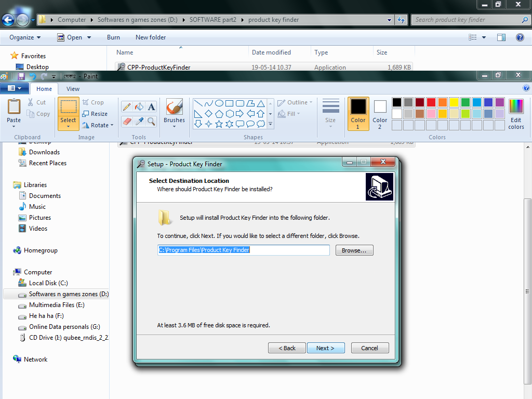The height and width of the screenshot is (399, 532).
Task: Select Local Disk (C:) in sidebar
Action: [48, 283]
